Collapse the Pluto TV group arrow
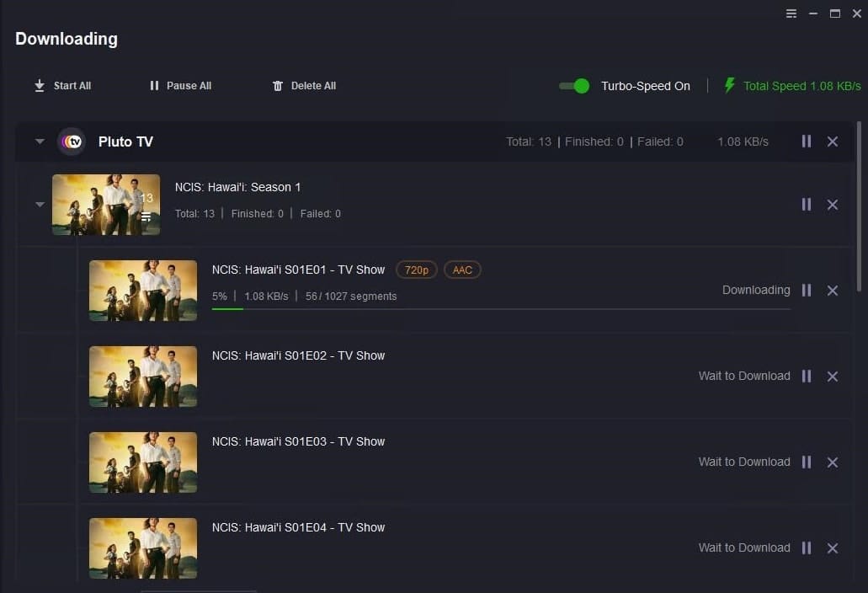The height and width of the screenshot is (593, 868). click(40, 142)
